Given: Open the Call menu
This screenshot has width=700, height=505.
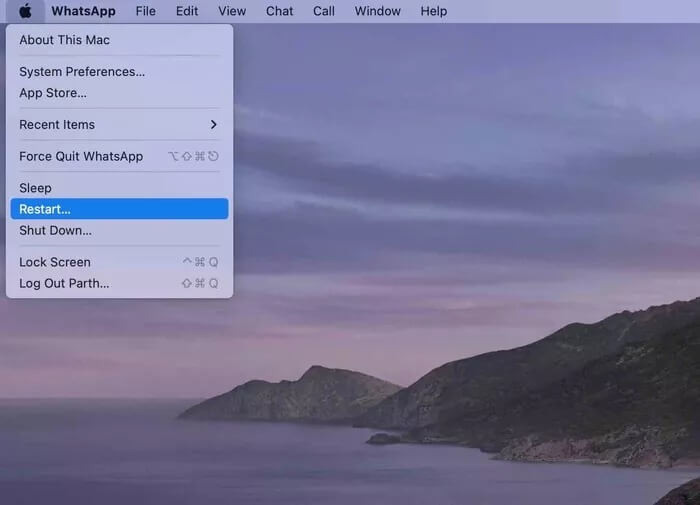Looking at the screenshot, I should tap(324, 11).
